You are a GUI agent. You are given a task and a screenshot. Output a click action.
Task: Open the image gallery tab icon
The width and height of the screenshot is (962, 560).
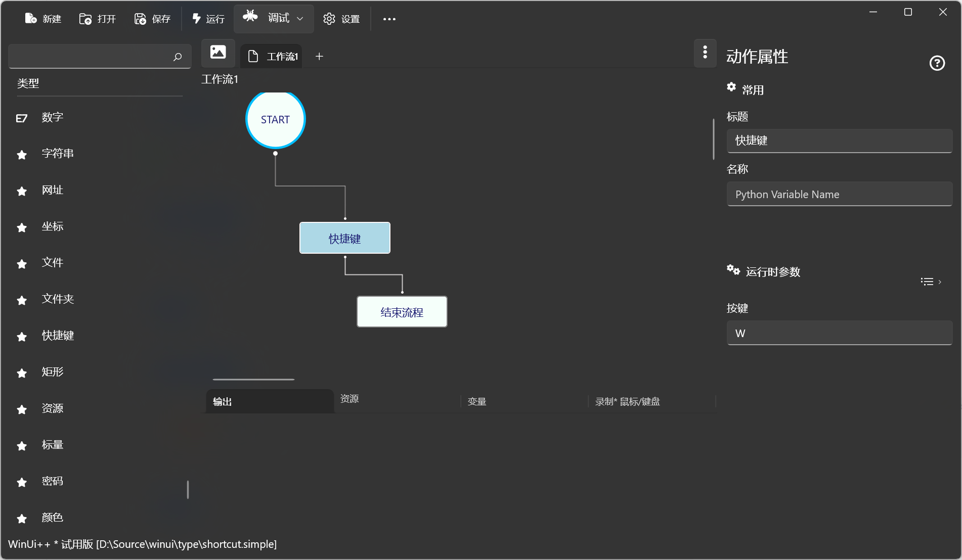[x=218, y=52]
